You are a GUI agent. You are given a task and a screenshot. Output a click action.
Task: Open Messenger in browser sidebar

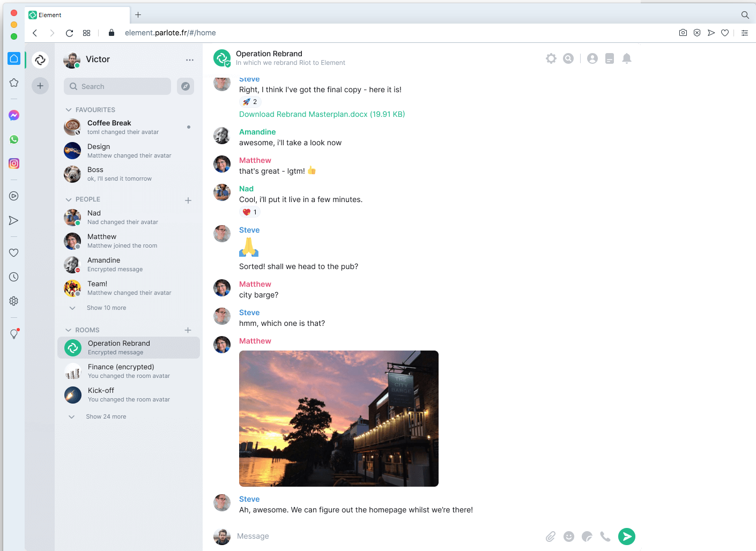(14, 115)
